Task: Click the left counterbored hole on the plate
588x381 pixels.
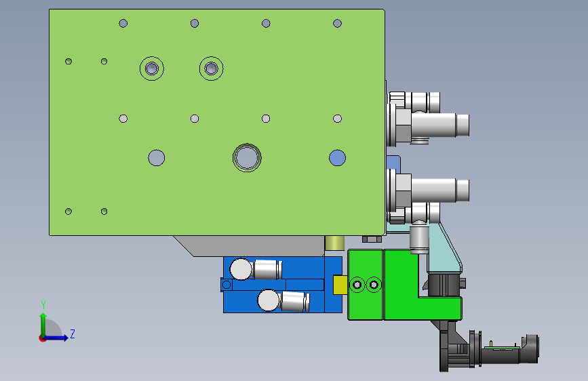Action: 151,68
